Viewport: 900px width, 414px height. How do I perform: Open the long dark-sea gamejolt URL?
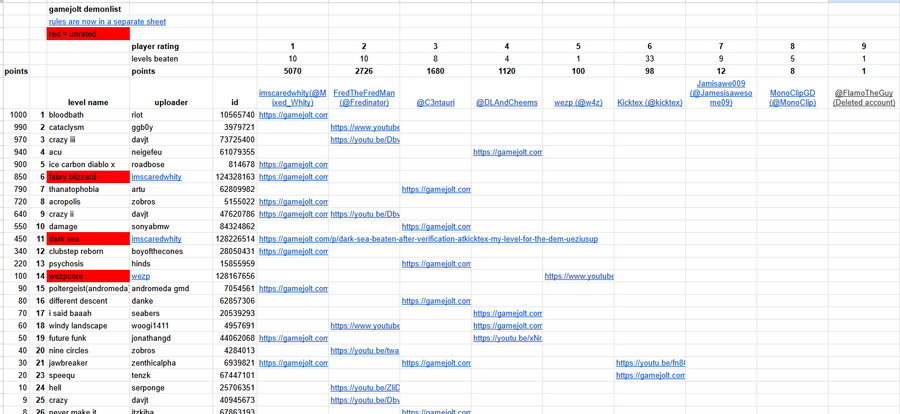click(428, 239)
